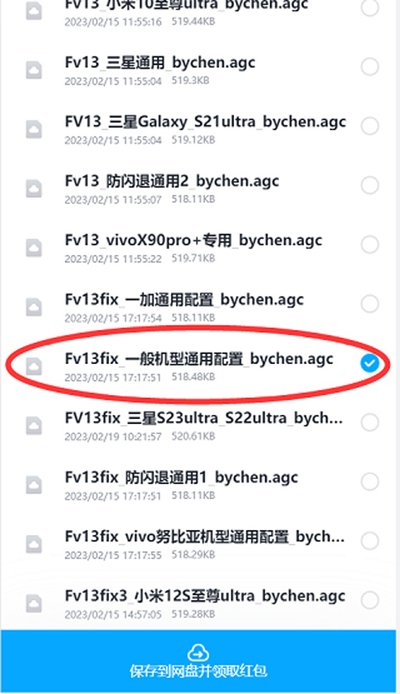This screenshot has height=694, width=400.
Task: Select Fv13fix_一加通用配置_bychen.agc radio circle
Action: pos(369,304)
